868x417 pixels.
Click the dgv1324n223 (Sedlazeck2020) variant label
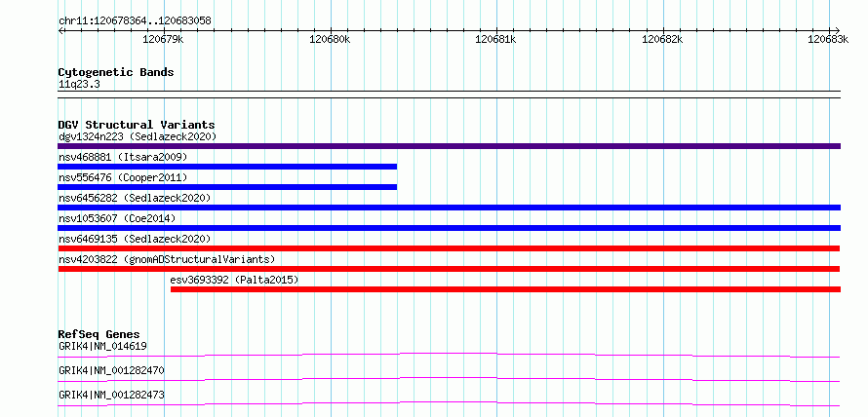pyautogui.click(x=138, y=136)
